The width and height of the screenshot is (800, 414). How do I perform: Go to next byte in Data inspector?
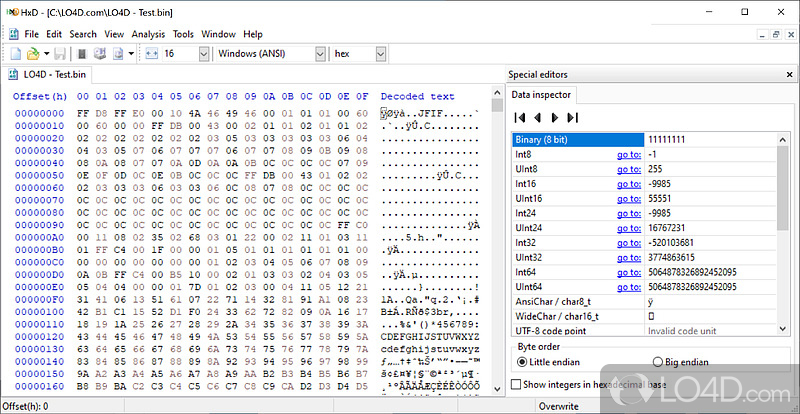pos(554,118)
